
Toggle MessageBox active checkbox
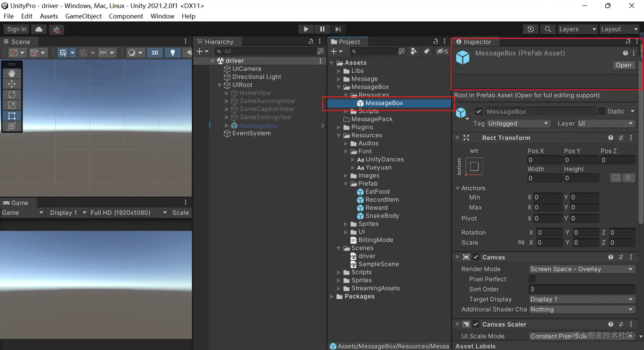click(479, 111)
